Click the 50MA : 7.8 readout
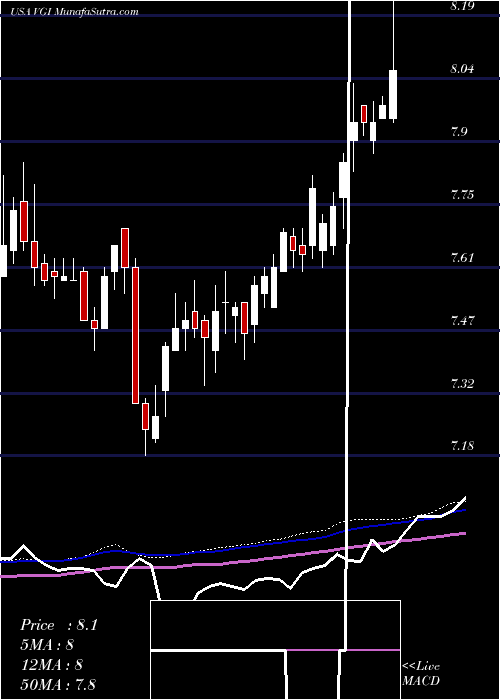The width and height of the screenshot is (500, 700). coord(58,684)
